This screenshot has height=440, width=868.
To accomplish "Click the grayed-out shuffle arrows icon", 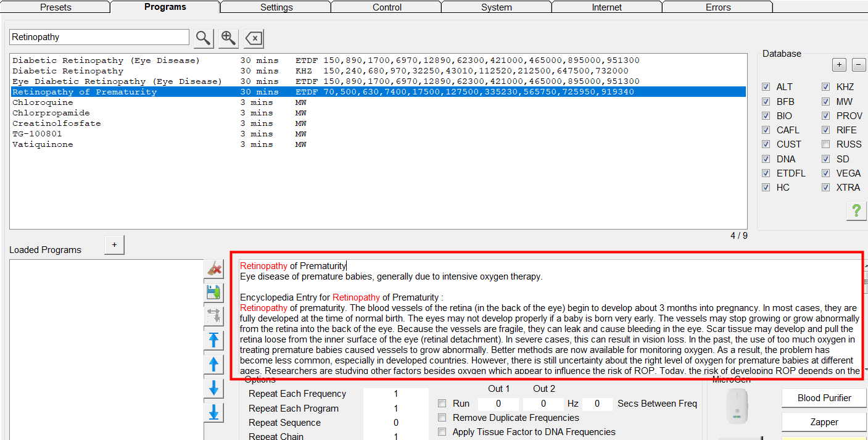I will (x=214, y=316).
